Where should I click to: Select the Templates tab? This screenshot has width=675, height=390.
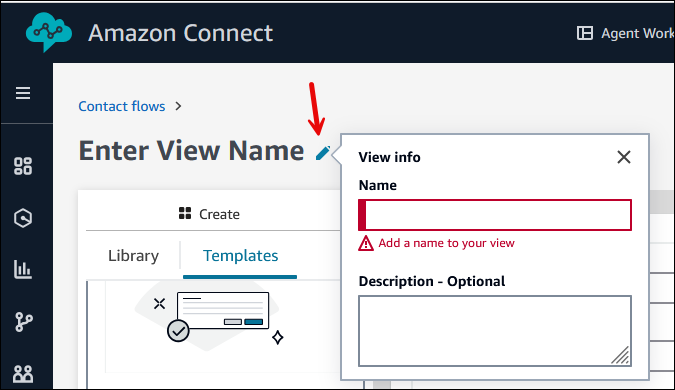coord(240,256)
